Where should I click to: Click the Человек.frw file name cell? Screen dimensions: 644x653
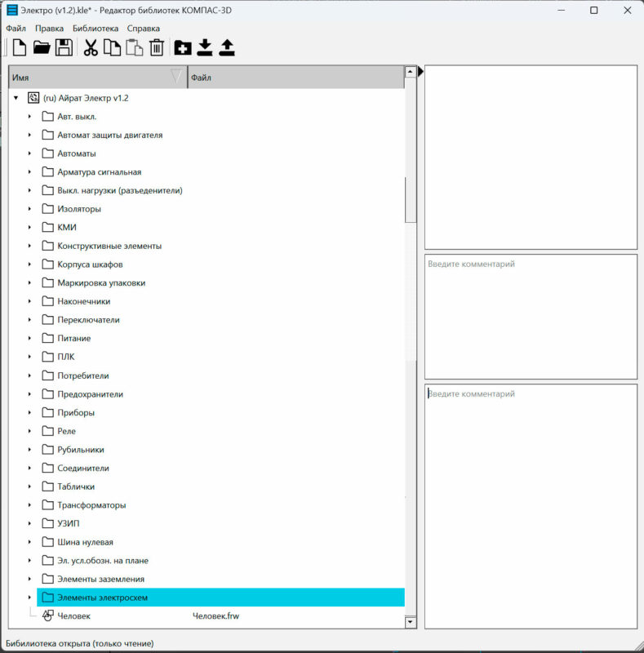pyautogui.click(x=215, y=615)
